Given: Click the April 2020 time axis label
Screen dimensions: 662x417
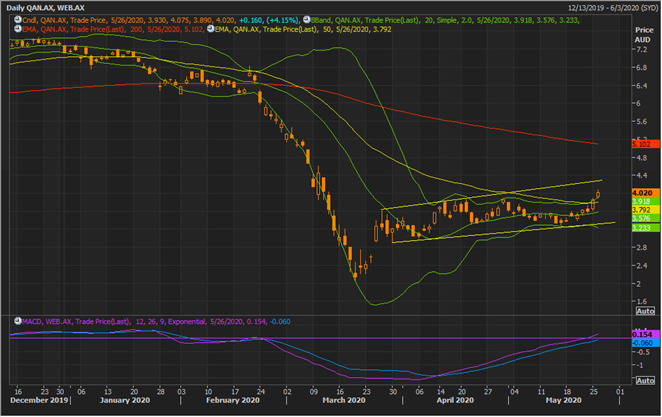Looking at the screenshot, I should [x=455, y=400].
